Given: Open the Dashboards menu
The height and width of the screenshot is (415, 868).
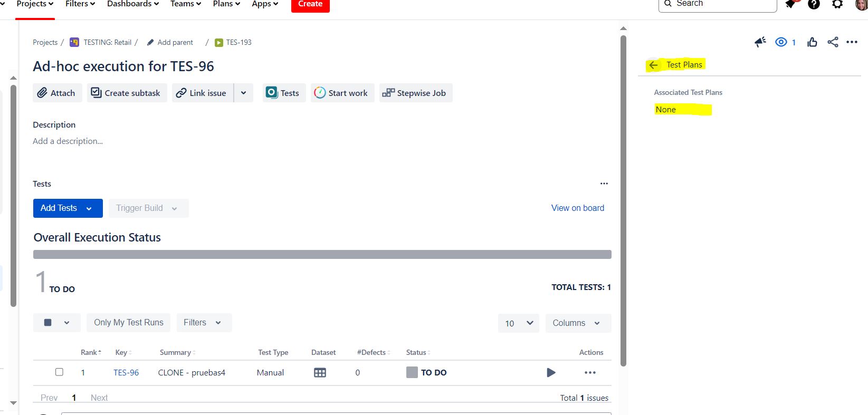Looking at the screenshot, I should (x=133, y=4).
